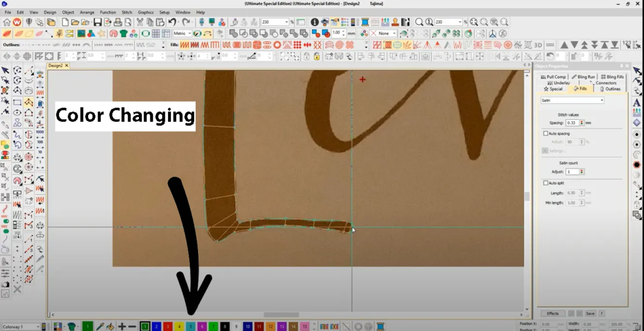Open an existing design with the folder icon
The height and width of the screenshot is (331, 644).
click(75, 22)
